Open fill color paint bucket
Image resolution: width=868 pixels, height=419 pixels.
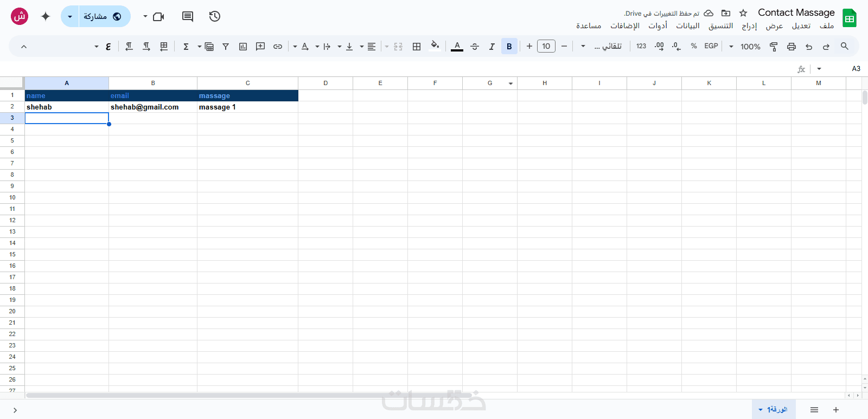click(x=435, y=46)
